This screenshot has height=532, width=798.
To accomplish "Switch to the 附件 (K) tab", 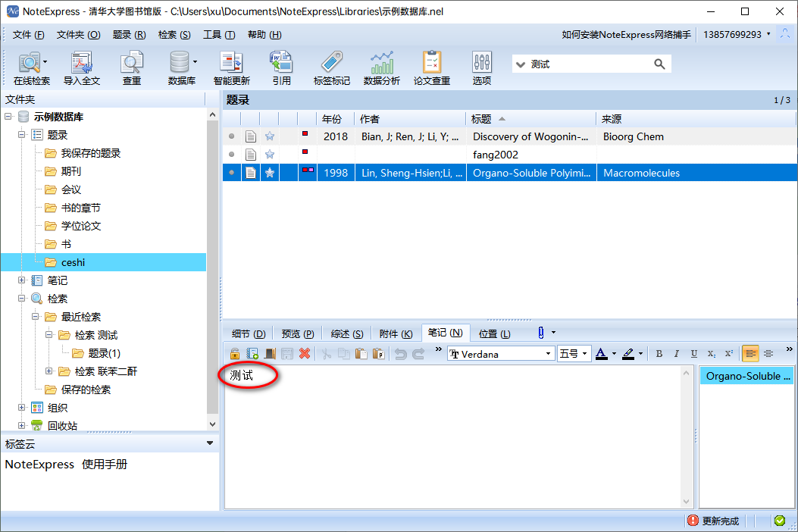I will 396,333.
